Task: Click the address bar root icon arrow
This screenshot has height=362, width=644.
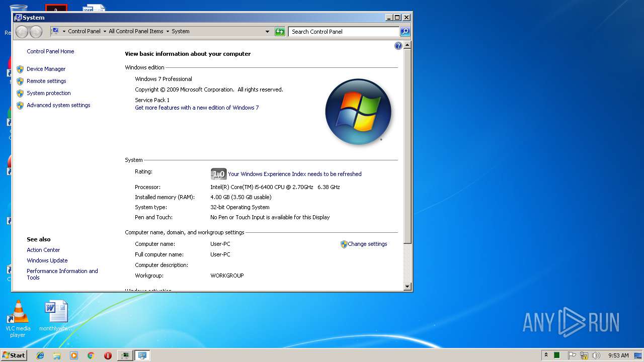Action: 64,32
